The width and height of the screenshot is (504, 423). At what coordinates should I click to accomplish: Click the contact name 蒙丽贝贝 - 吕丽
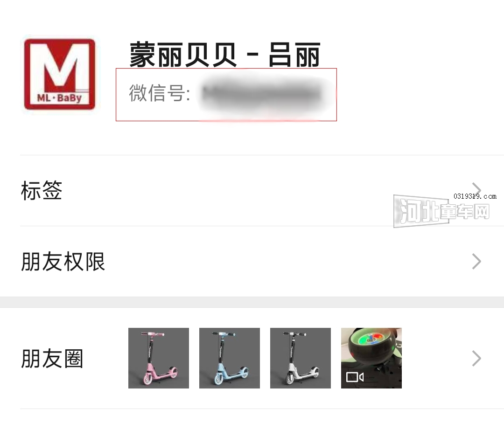pos(224,55)
